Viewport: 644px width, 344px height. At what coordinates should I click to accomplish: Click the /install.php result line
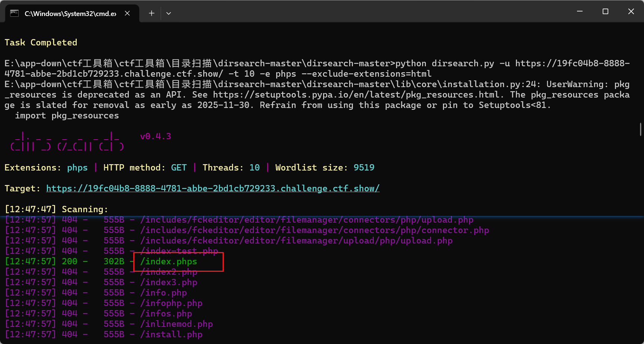click(x=171, y=334)
